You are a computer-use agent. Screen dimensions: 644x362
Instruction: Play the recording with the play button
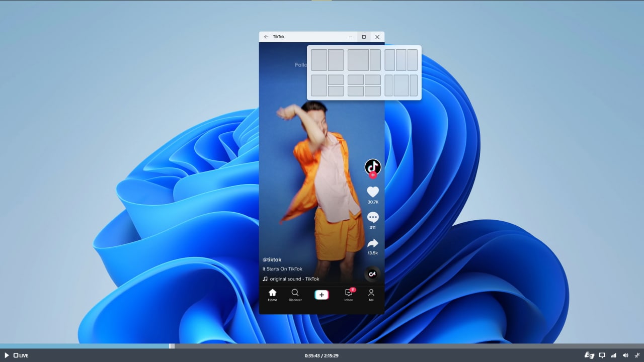(x=7, y=355)
